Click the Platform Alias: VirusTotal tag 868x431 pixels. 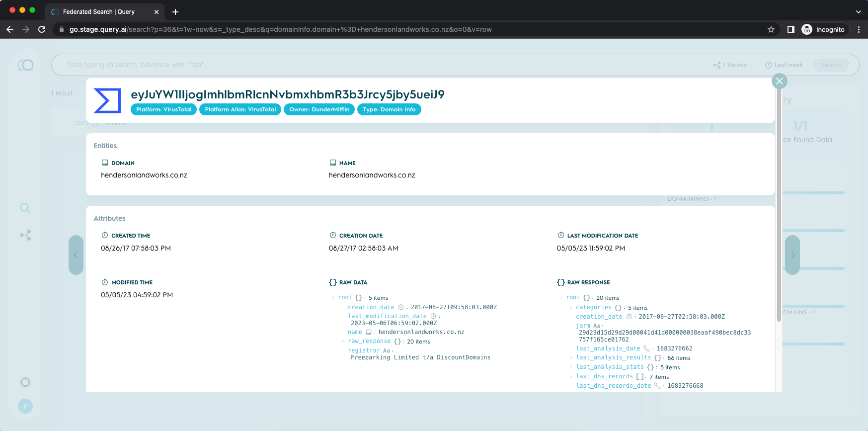(x=240, y=109)
